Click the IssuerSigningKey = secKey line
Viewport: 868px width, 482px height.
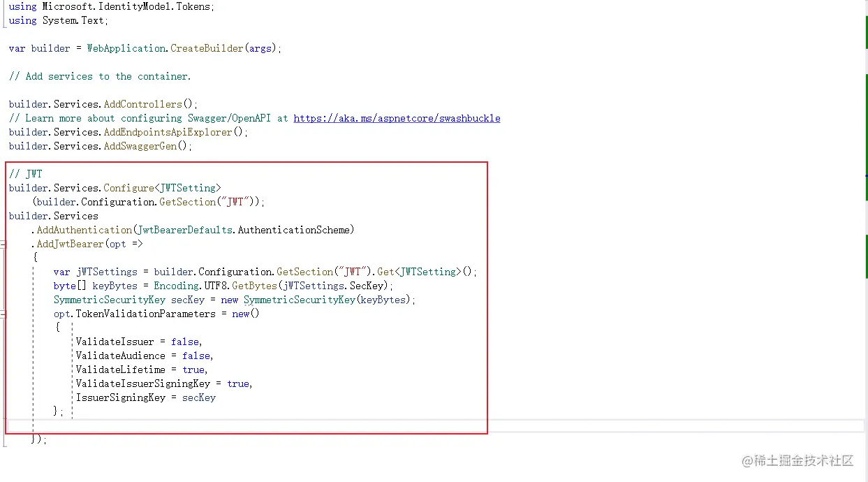click(145, 397)
